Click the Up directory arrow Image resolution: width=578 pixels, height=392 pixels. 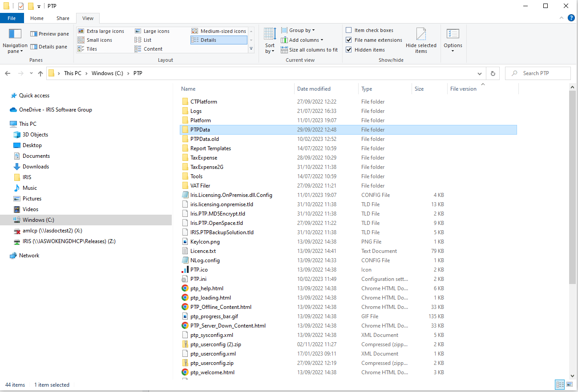point(40,73)
